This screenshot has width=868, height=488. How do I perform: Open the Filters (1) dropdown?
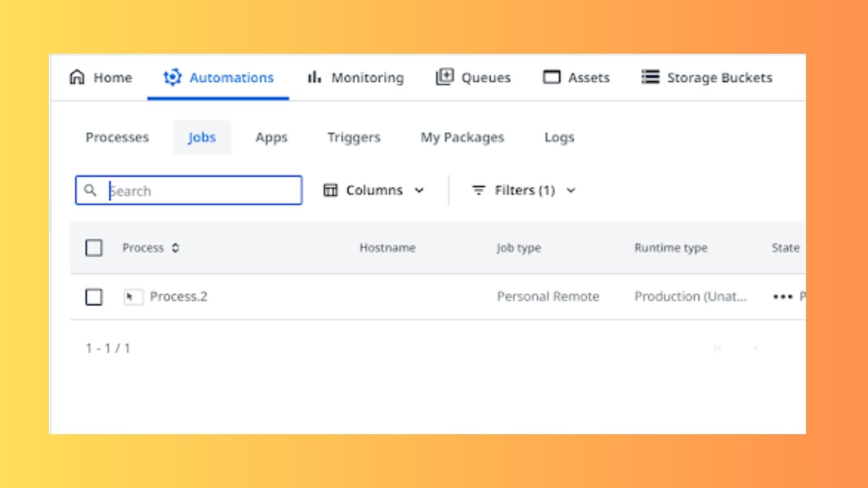point(524,190)
